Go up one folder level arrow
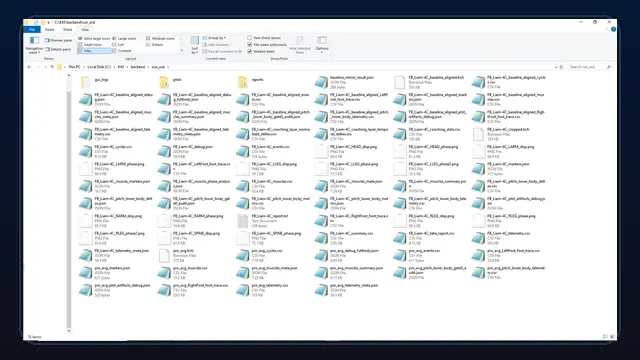The image size is (640, 360). coord(52,67)
